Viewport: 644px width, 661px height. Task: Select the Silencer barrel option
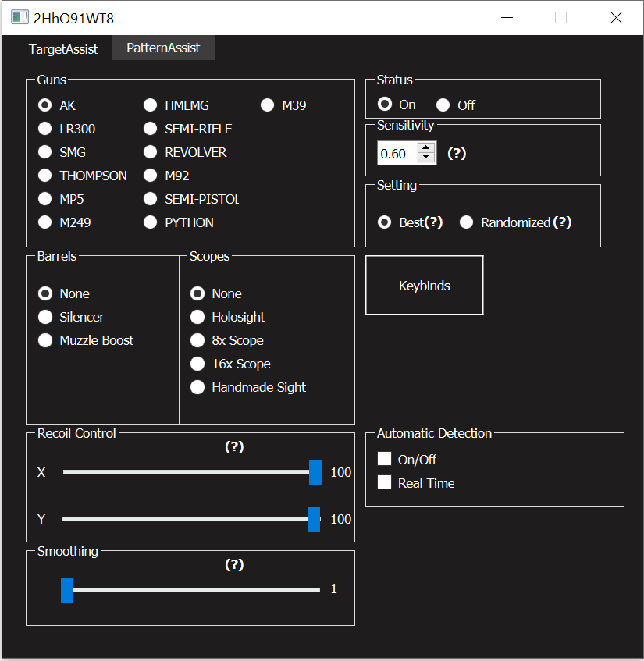coord(45,317)
